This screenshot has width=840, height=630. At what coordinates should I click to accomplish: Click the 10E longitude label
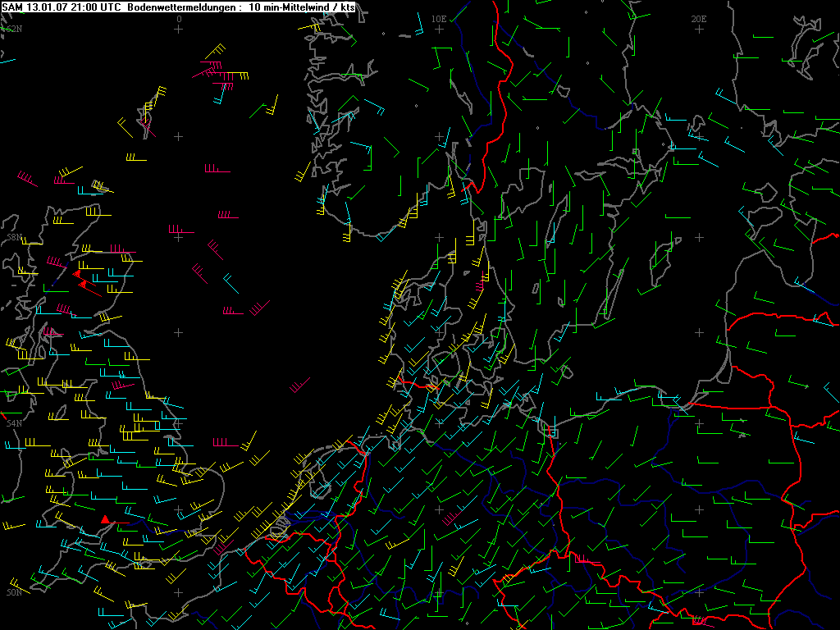pyautogui.click(x=439, y=18)
